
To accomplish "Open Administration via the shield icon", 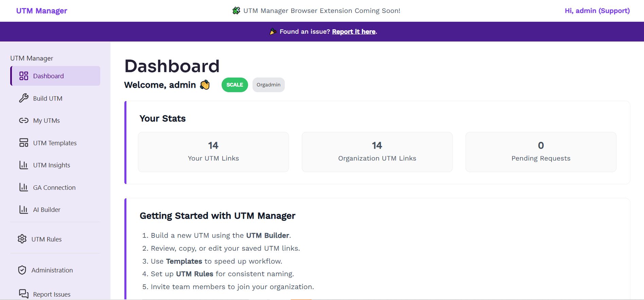I will pos(22,270).
